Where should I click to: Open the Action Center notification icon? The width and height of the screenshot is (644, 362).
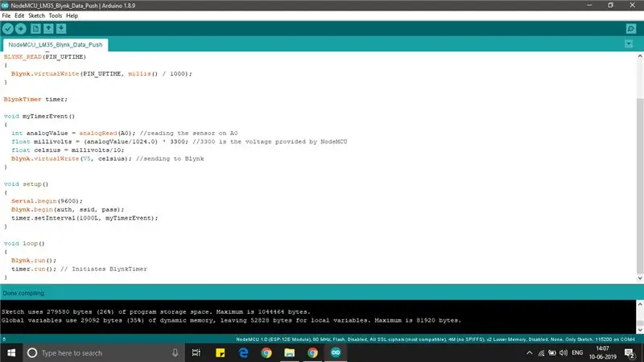pos(630,353)
